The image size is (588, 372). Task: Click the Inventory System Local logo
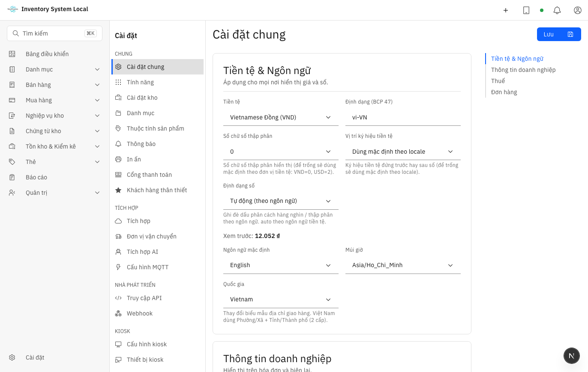point(13,9)
